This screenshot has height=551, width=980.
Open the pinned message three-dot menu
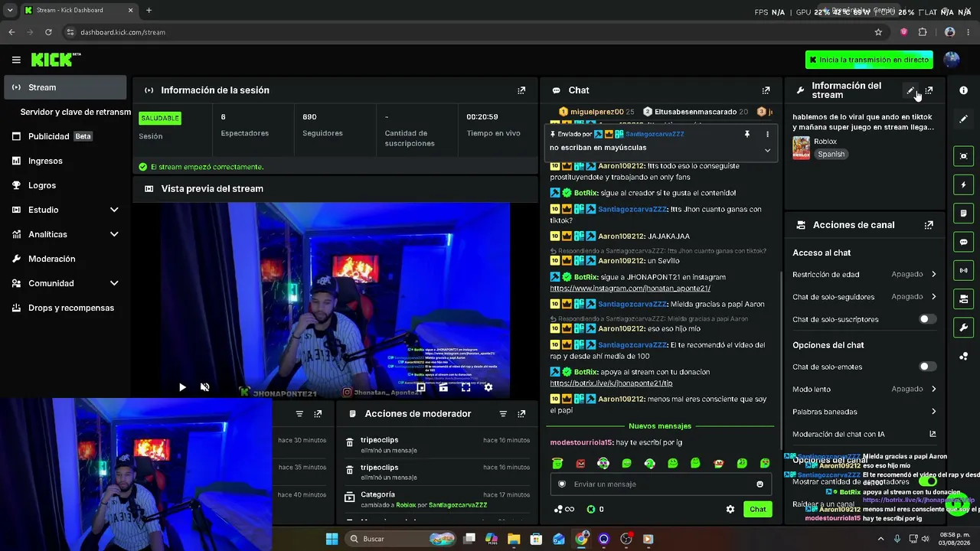pos(767,134)
